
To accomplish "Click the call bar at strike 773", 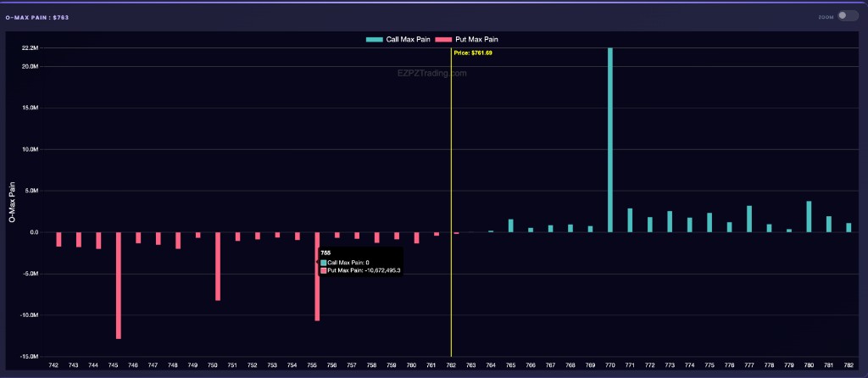I will (x=670, y=222).
